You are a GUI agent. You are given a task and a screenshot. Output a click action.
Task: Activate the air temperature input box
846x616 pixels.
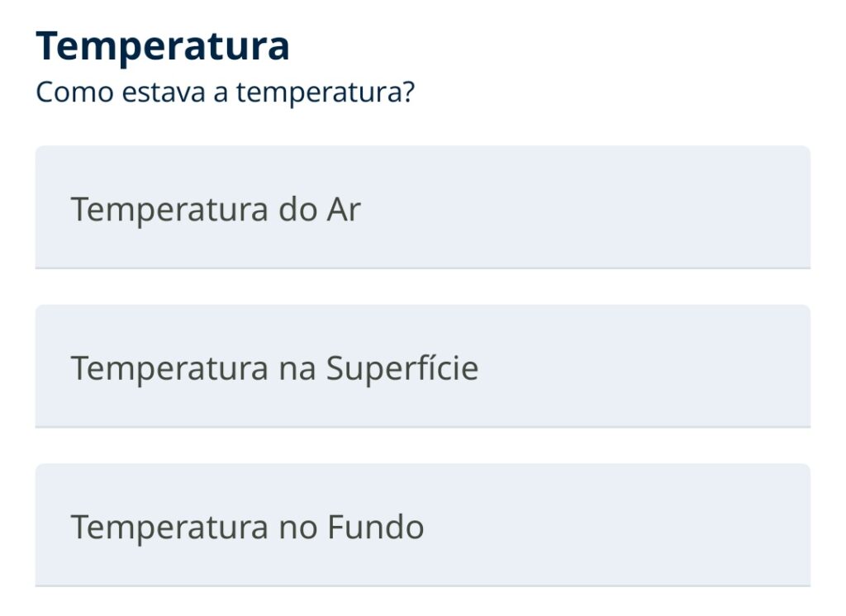click(x=422, y=208)
